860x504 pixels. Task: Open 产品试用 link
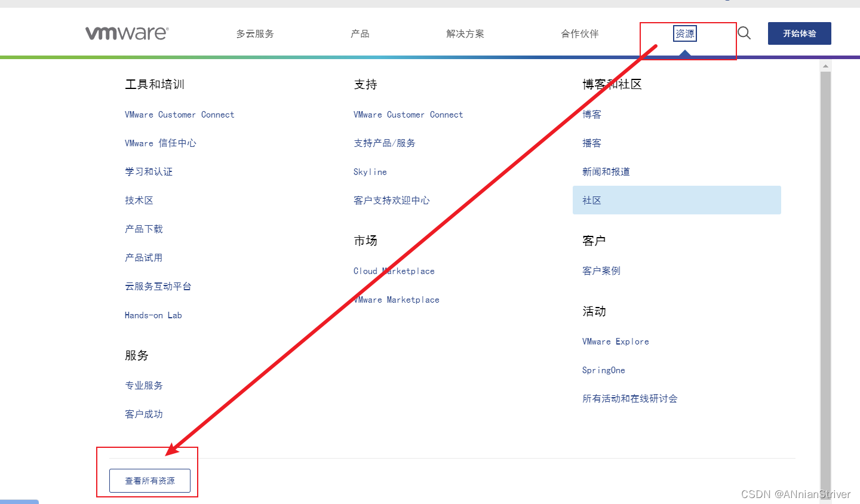(144, 258)
